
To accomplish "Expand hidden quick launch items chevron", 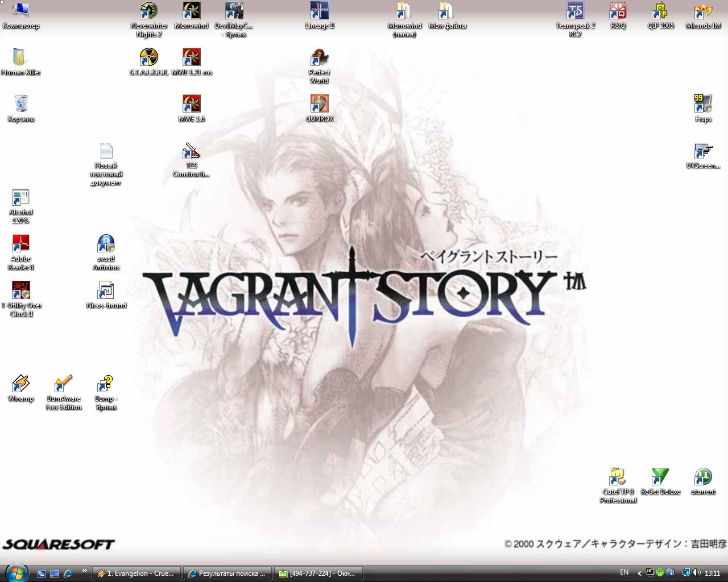I will coord(85,570).
